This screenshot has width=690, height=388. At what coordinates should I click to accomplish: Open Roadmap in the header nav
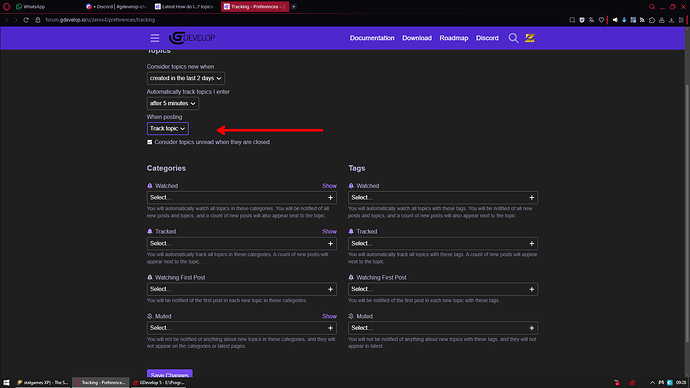coord(454,38)
